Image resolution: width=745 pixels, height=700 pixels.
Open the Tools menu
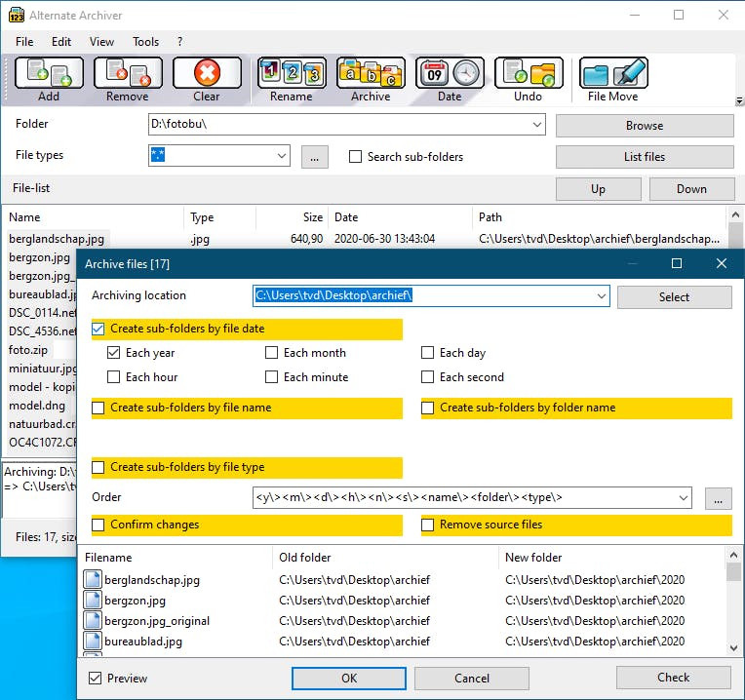tap(146, 42)
